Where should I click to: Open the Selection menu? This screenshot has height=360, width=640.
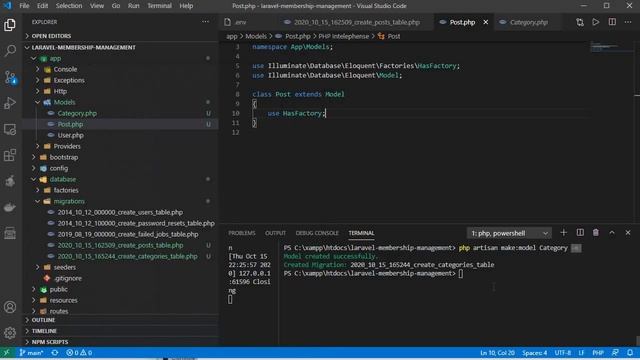pyautogui.click(x=69, y=6)
